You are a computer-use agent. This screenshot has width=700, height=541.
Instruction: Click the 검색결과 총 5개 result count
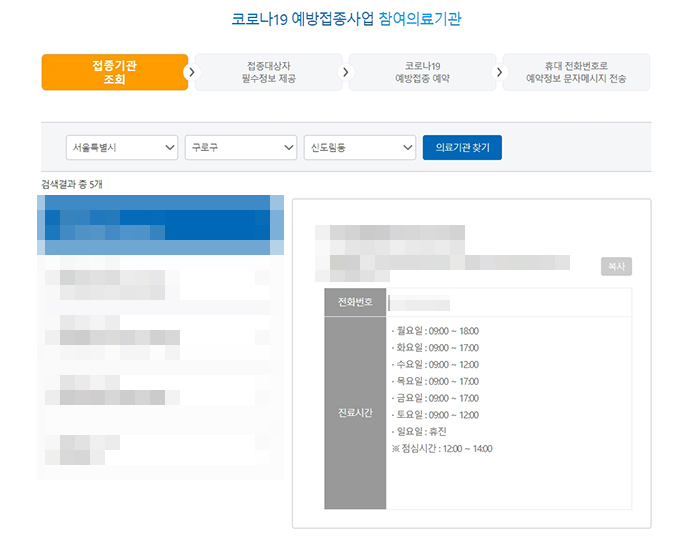72,184
